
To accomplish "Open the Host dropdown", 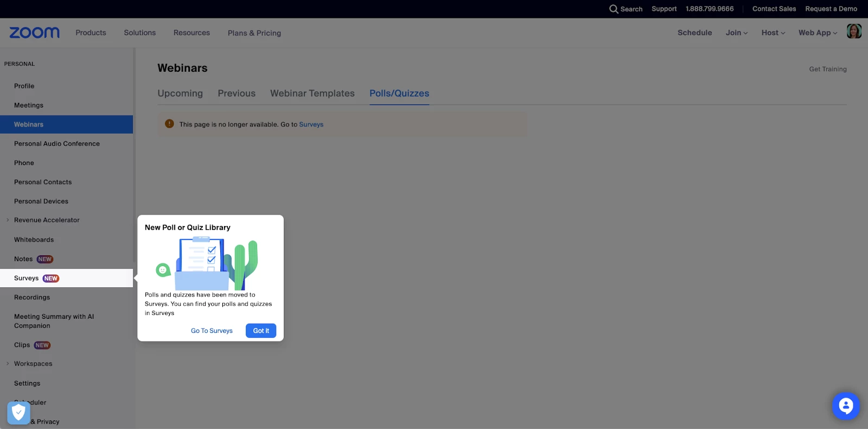I will (x=773, y=33).
